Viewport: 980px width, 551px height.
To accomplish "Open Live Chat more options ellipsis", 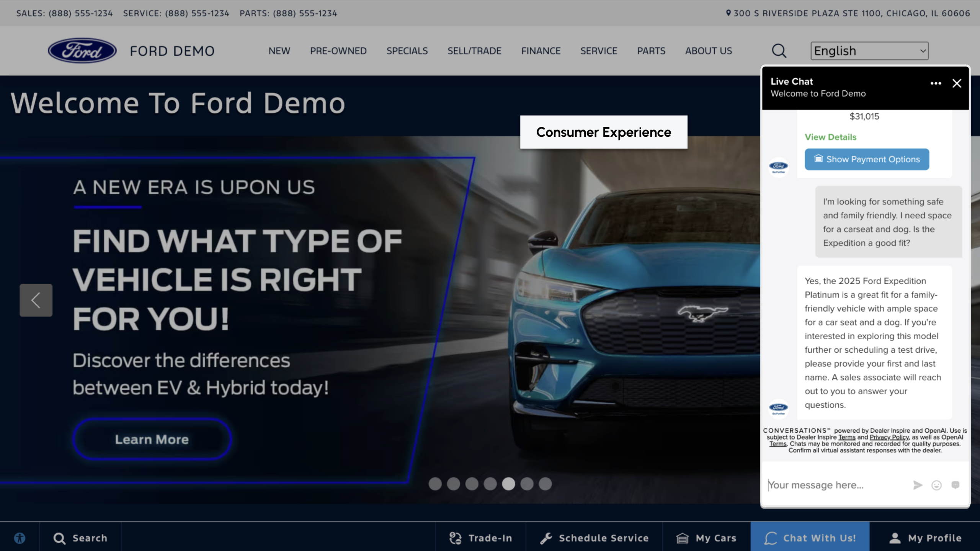I will (936, 83).
